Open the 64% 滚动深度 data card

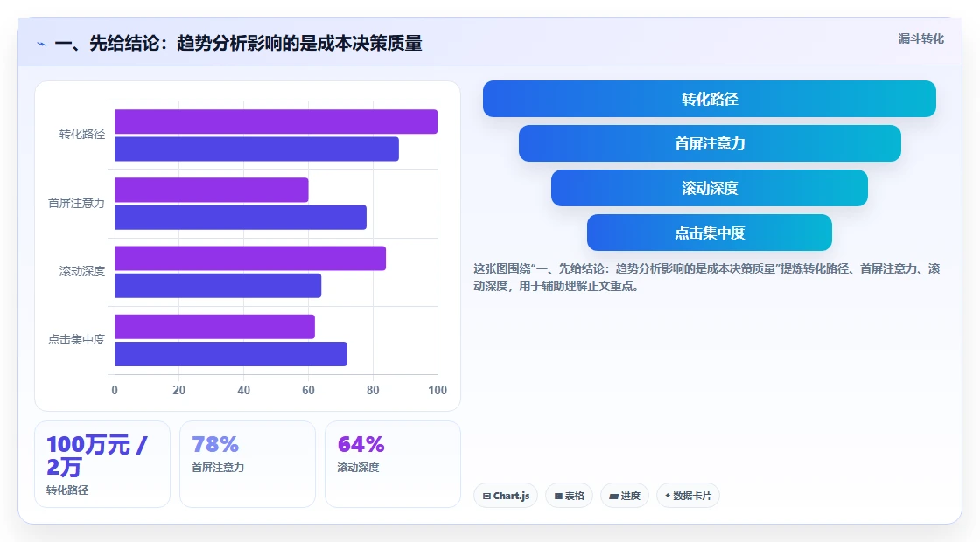[393, 464]
